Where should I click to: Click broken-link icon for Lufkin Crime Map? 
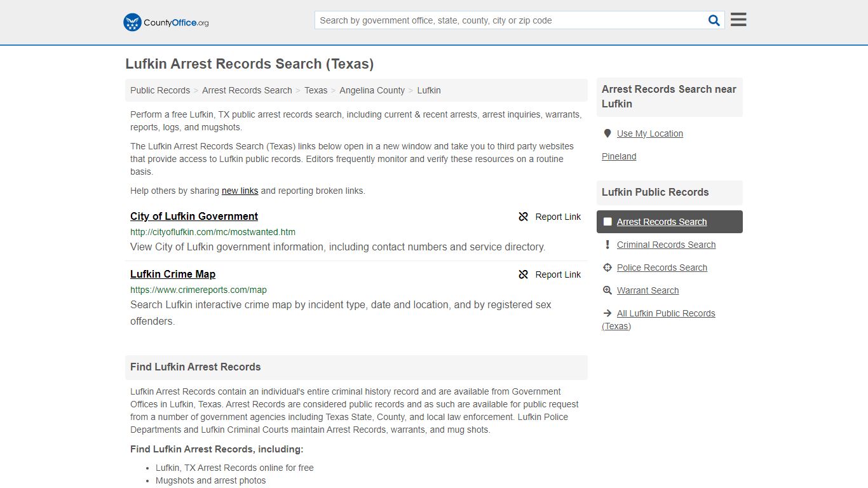point(524,274)
